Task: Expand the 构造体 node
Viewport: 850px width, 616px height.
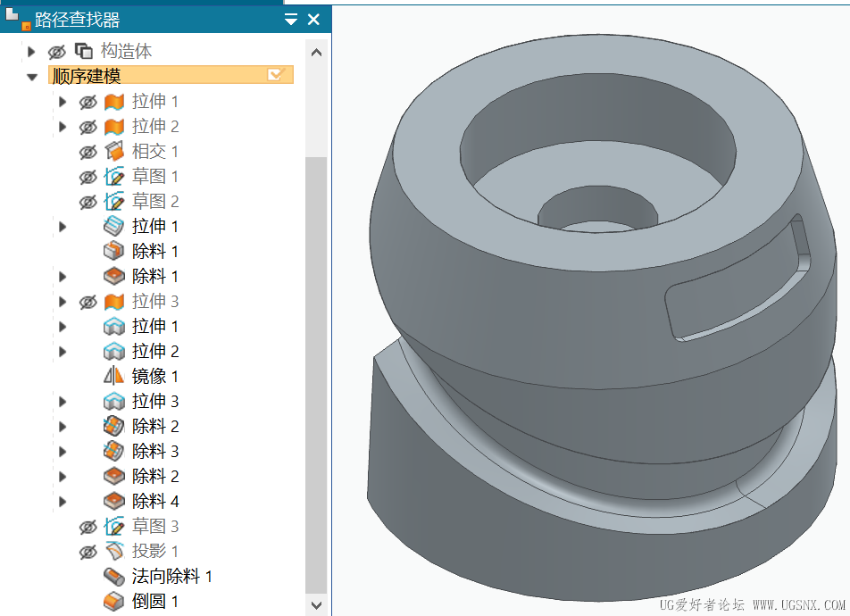Action: pyautogui.click(x=31, y=52)
